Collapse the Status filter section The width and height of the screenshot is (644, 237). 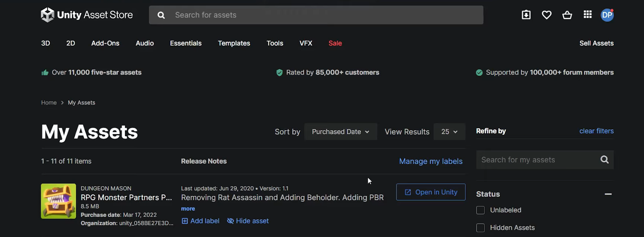click(x=608, y=194)
